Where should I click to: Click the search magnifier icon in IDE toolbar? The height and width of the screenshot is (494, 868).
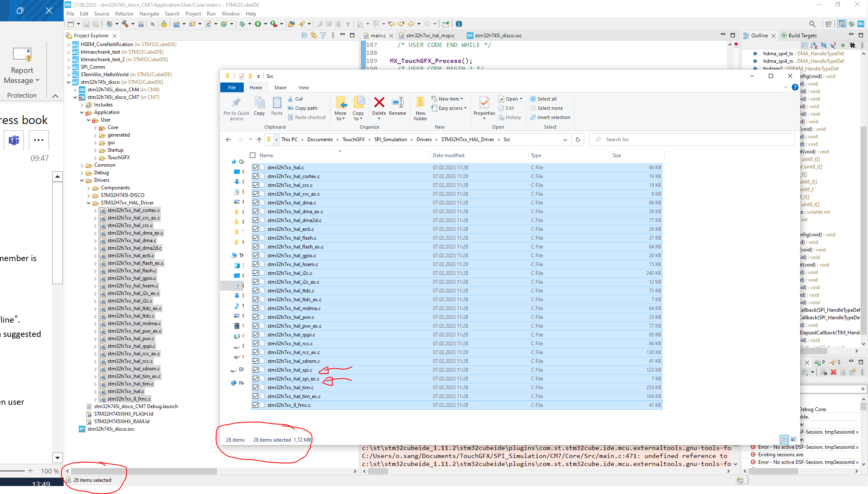[812, 24]
